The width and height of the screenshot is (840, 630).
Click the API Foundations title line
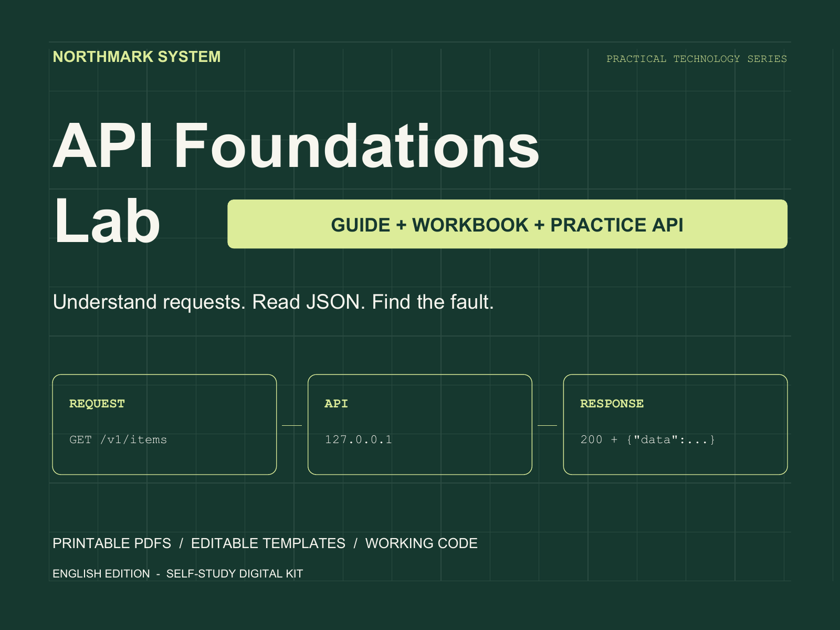[296, 146]
